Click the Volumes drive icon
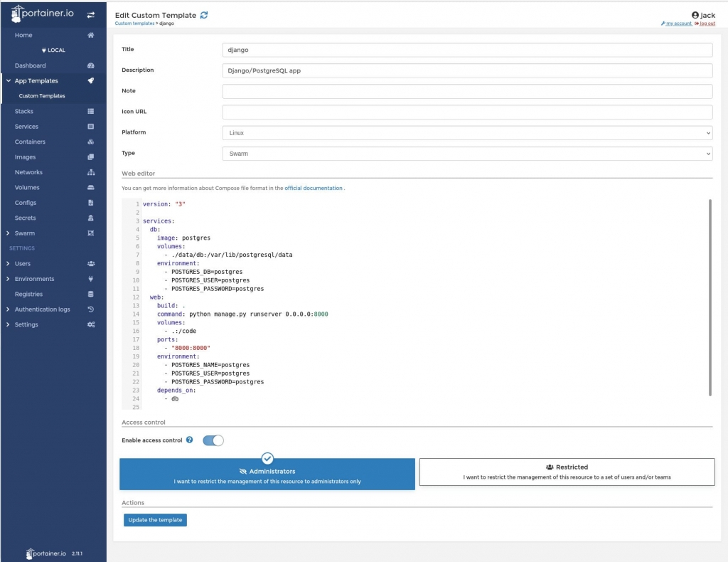This screenshot has width=728, height=562. [x=90, y=188]
